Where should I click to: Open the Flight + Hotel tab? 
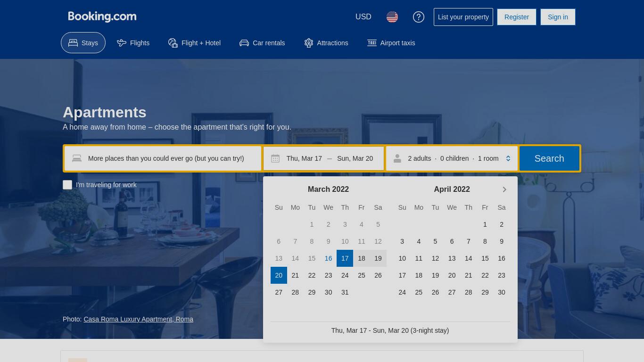pyautogui.click(x=194, y=43)
